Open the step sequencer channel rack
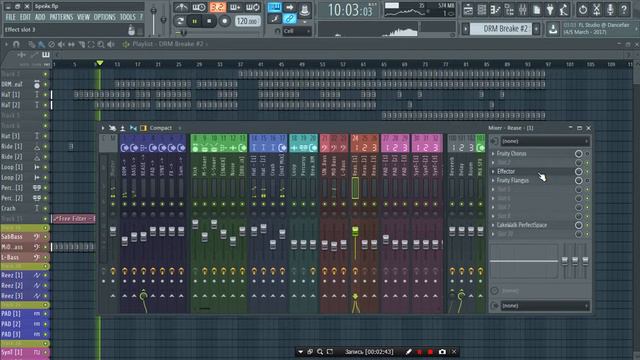 point(482,10)
